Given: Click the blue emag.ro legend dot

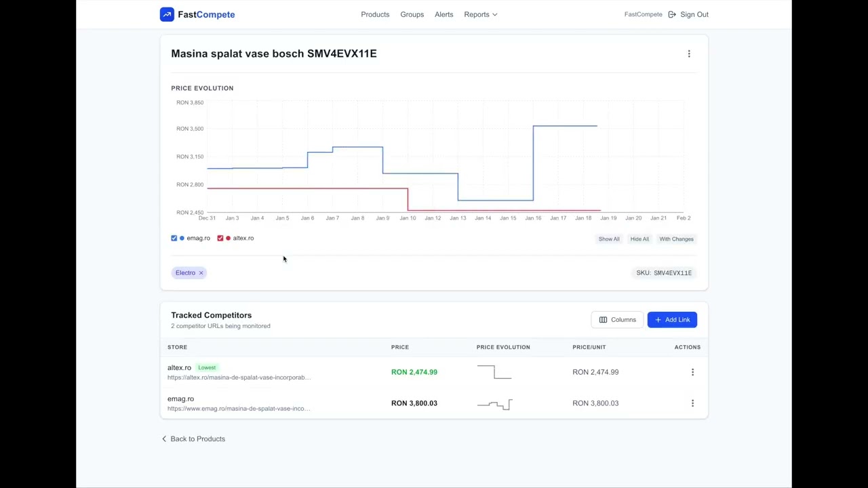Looking at the screenshot, I should (x=182, y=239).
